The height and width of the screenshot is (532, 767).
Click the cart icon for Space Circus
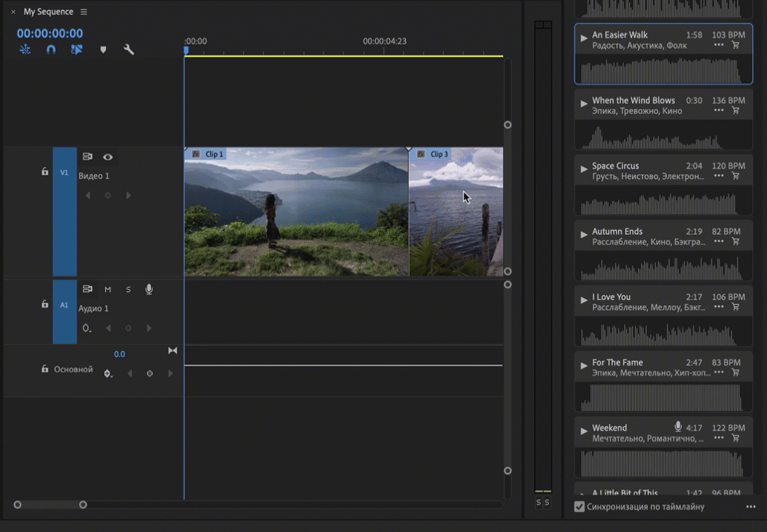click(x=736, y=176)
